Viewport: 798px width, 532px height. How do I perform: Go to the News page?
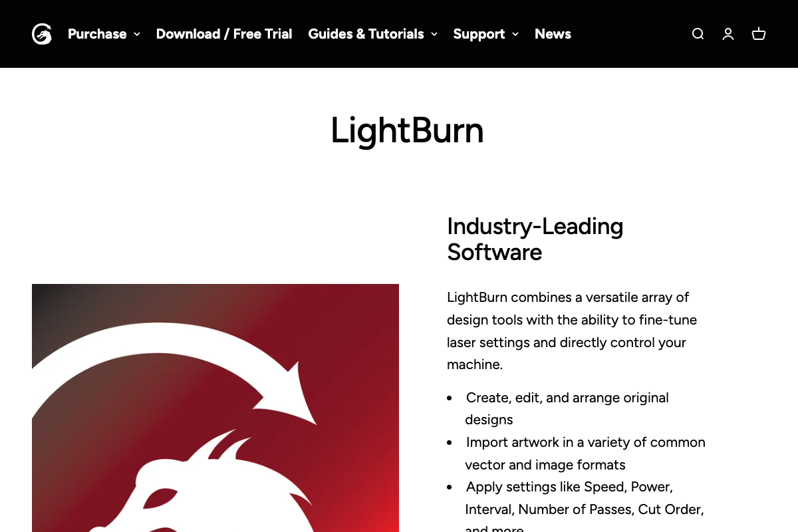553,34
